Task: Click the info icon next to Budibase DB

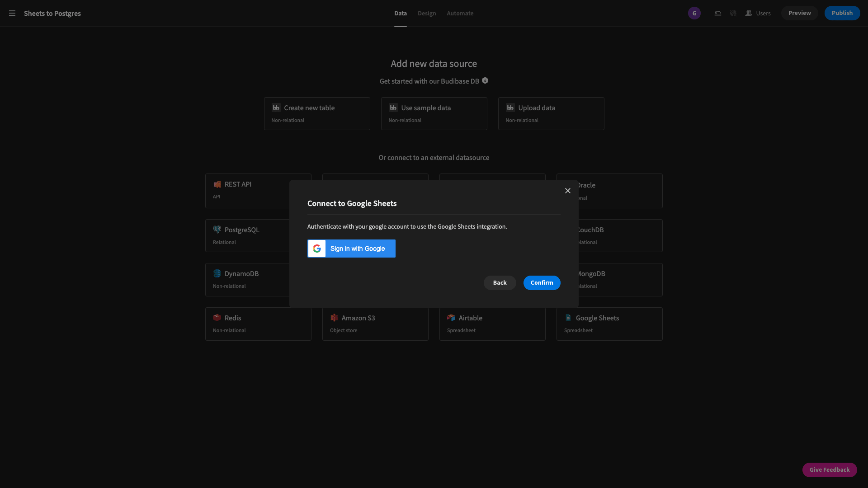Action: click(x=485, y=80)
